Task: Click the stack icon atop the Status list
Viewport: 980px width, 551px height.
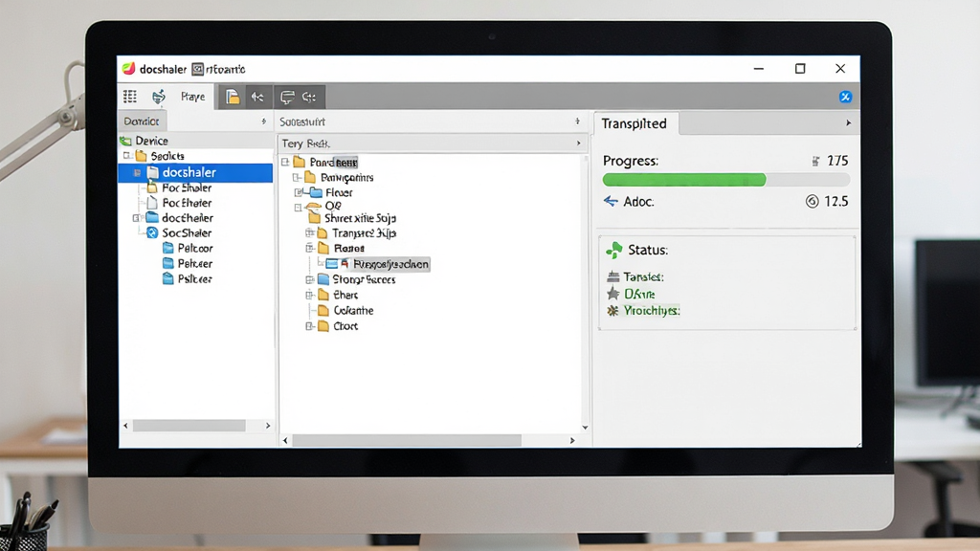Action: tap(613, 276)
